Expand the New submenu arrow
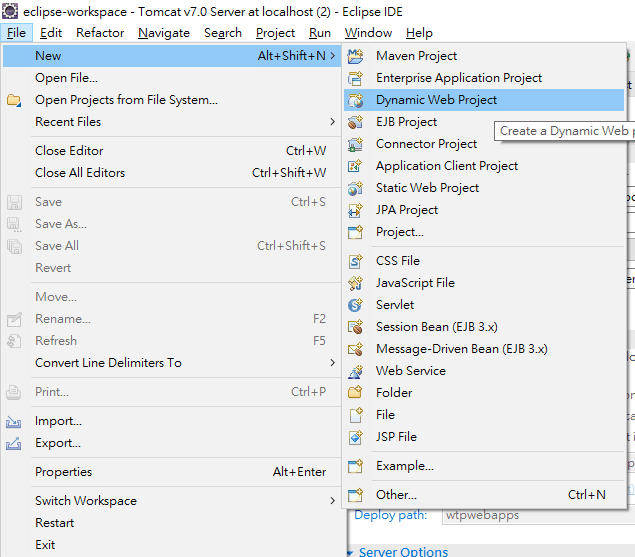 332,55
